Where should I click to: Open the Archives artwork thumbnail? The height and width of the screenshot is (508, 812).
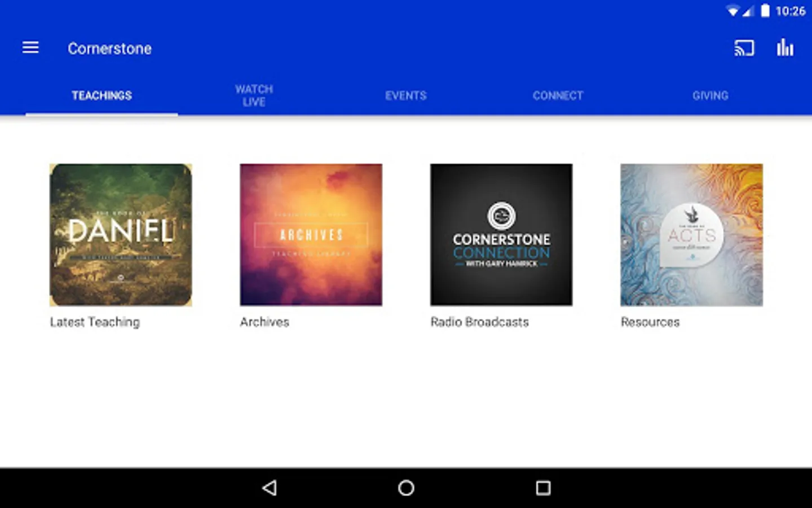click(311, 235)
